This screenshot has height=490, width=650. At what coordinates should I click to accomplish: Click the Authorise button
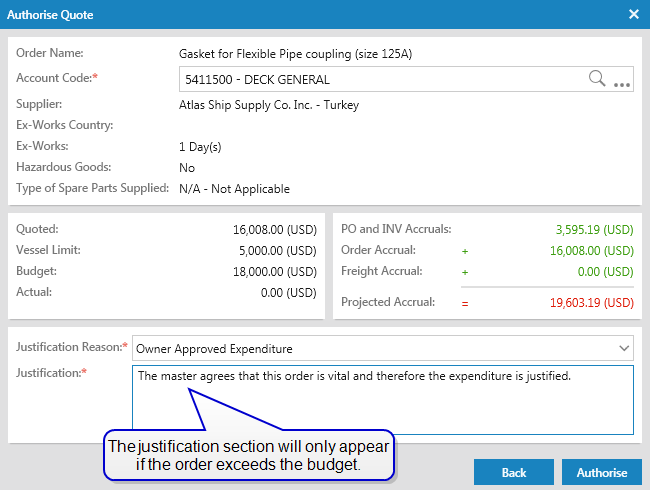tap(602, 472)
